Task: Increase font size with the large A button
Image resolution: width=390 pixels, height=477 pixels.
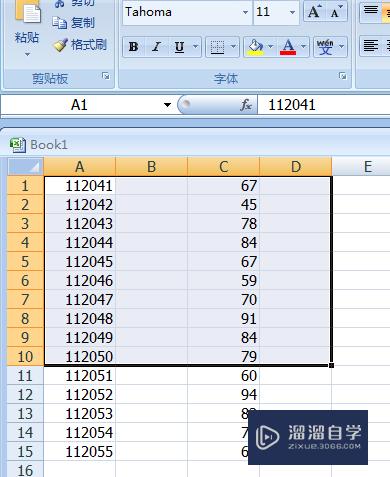Action: coord(315,12)
